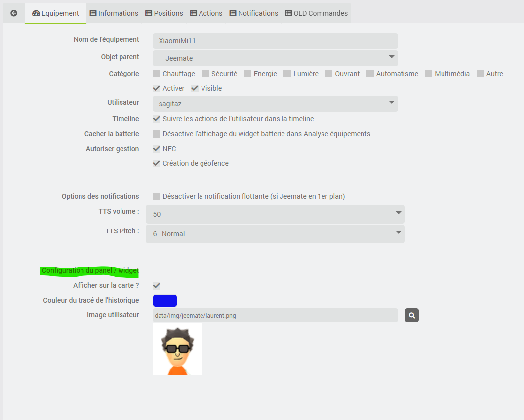Viewport: 524px width, 420px height.
Task: Check the Sécurité category checkbox
Action: coord(205,73)
